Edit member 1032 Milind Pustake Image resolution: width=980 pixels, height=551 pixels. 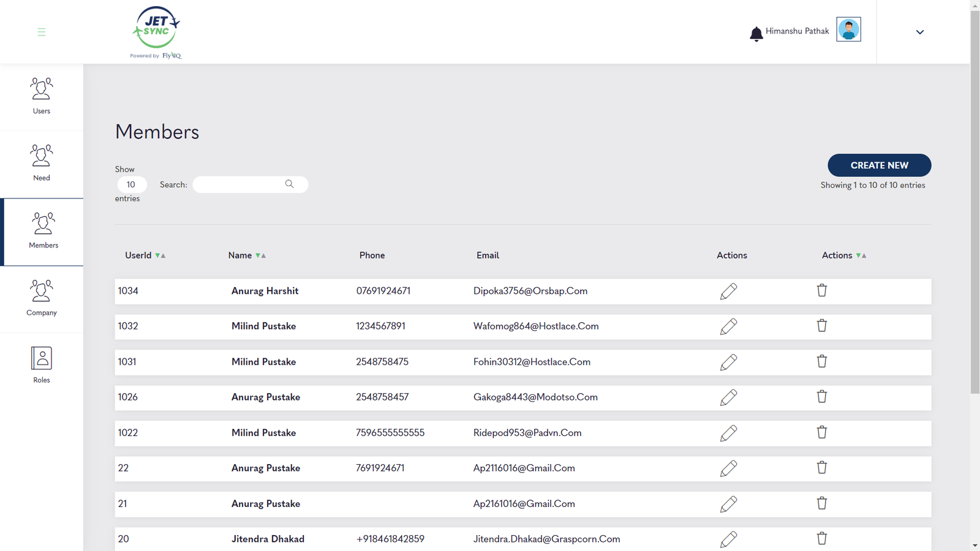click(728, 327)
